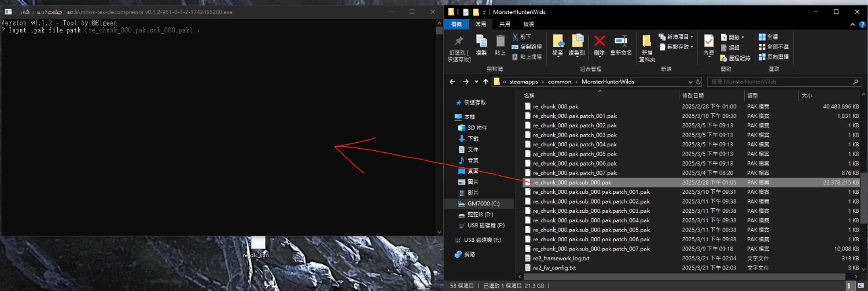Viewport: 868px width, 291px height.
Task: Open the View (檢視) ribbon tab
Action: [528, 24]
